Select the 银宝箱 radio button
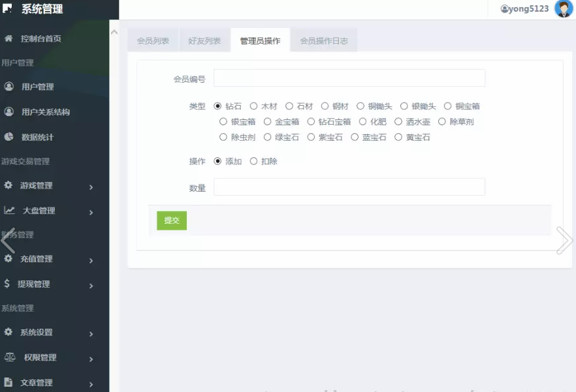576x392 pixels. pos(223,121)
